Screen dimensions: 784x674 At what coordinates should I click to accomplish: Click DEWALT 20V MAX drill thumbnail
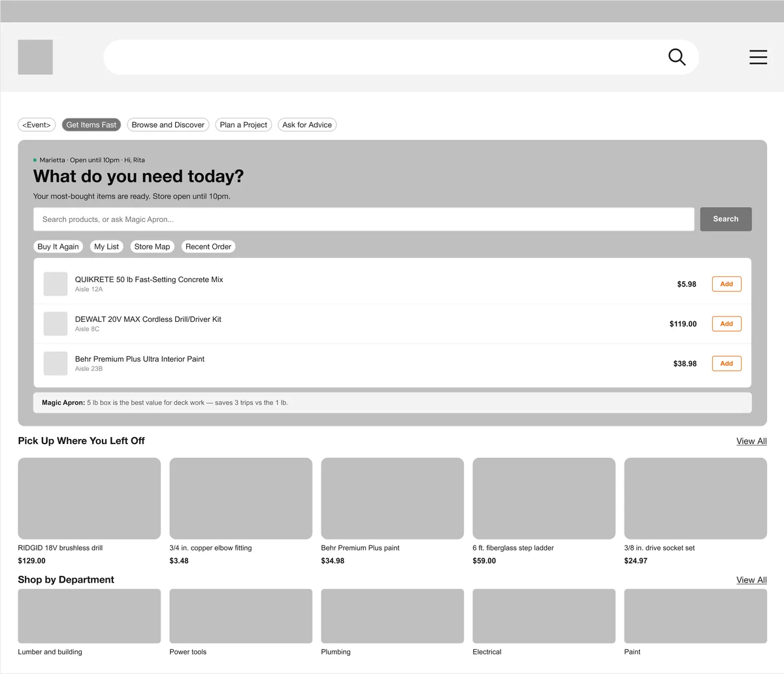click(x=56, y=324)
